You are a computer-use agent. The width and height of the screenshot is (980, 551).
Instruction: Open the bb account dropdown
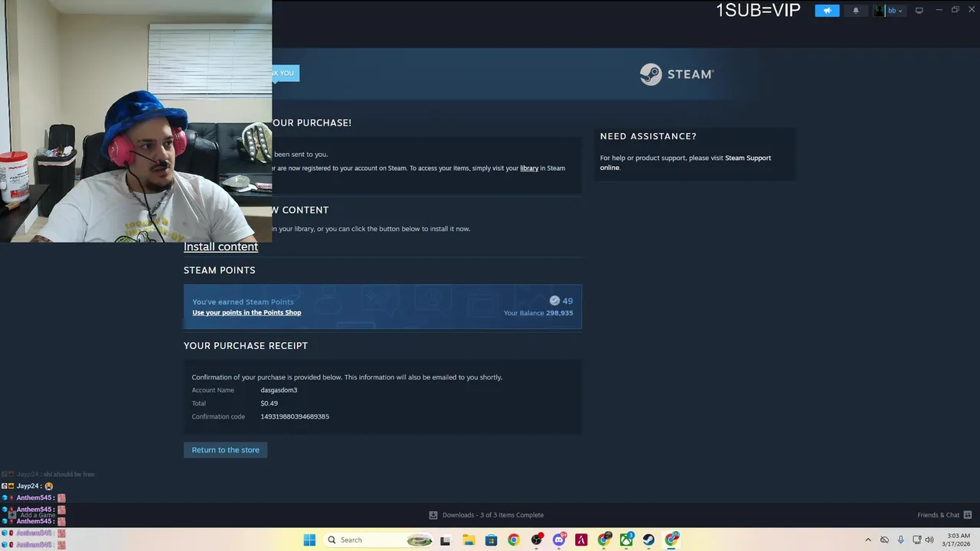coord(895,11)
